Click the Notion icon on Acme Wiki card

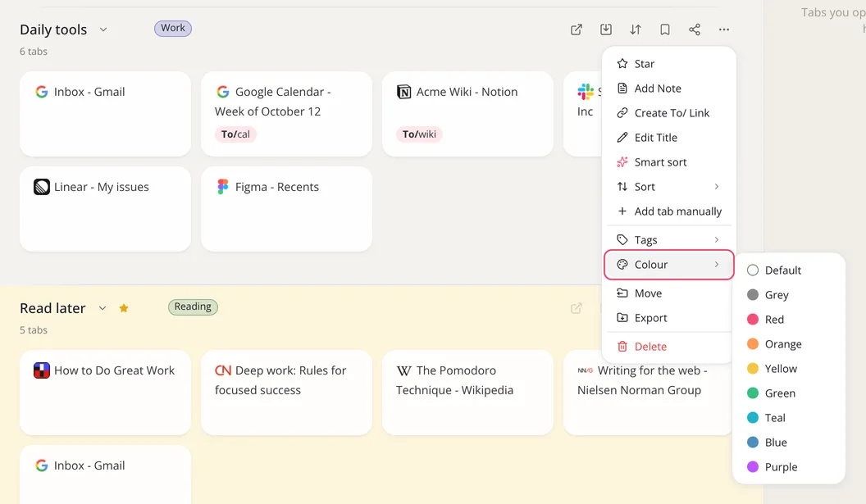pos(403,92)
